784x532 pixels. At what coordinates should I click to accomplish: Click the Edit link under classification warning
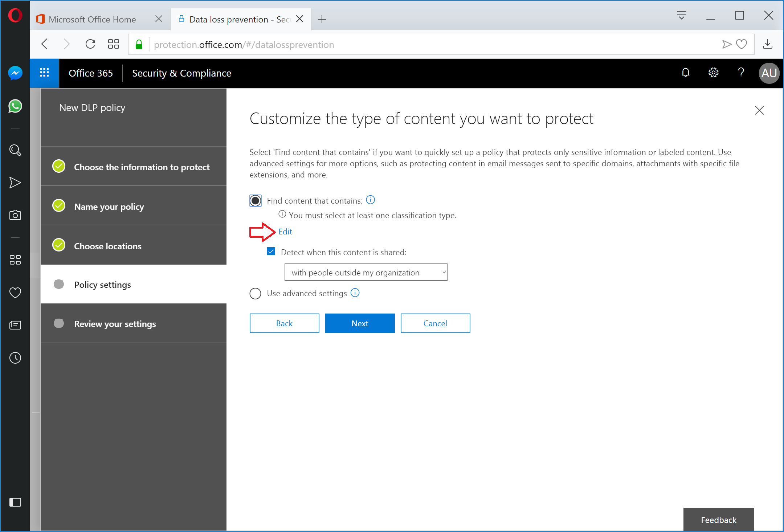pyautogui.click(x=285, y=232)
